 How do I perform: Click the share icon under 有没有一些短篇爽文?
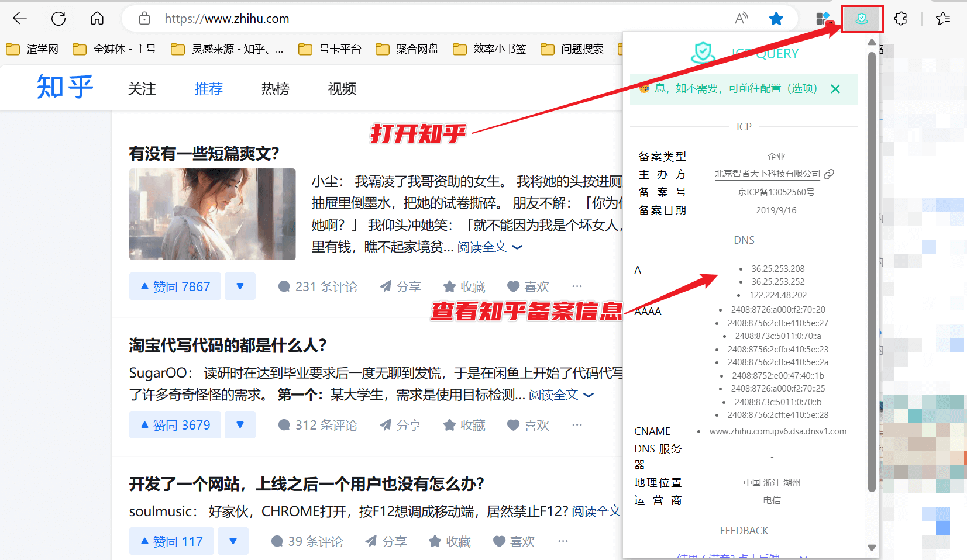(x=385, y=286)
